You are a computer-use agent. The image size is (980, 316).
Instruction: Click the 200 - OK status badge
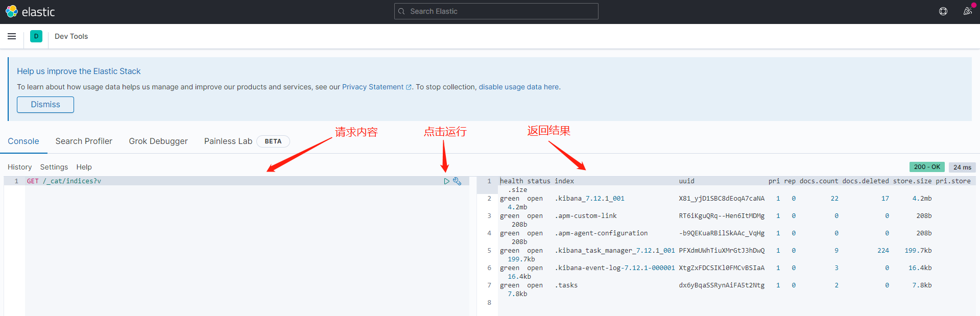click(927, 167)
